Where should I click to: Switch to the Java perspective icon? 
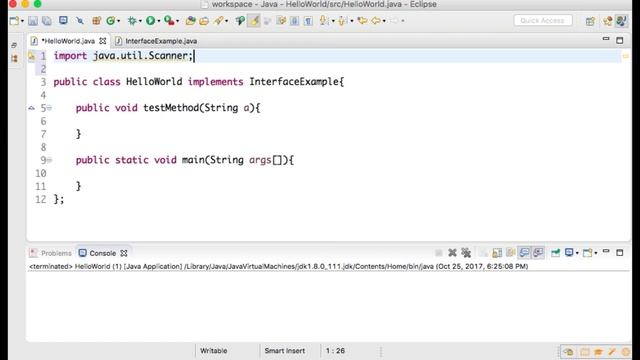pyautogui.click(x=622, y=20)
